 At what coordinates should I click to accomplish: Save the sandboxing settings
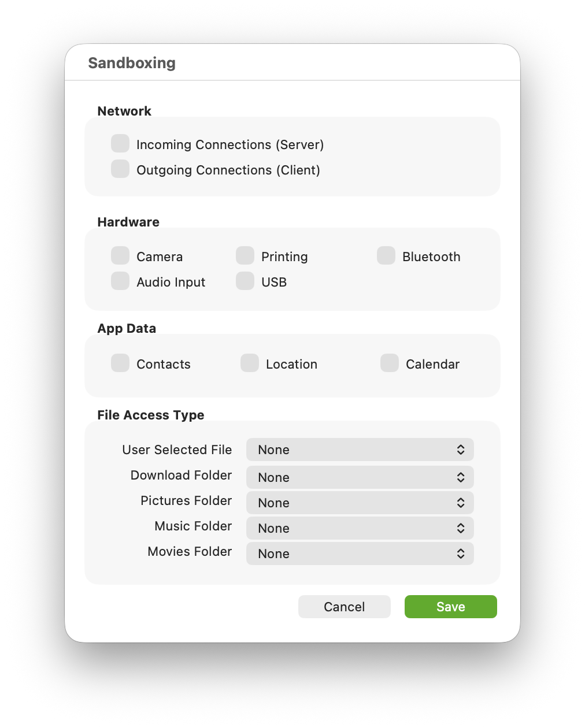(451, 607)
